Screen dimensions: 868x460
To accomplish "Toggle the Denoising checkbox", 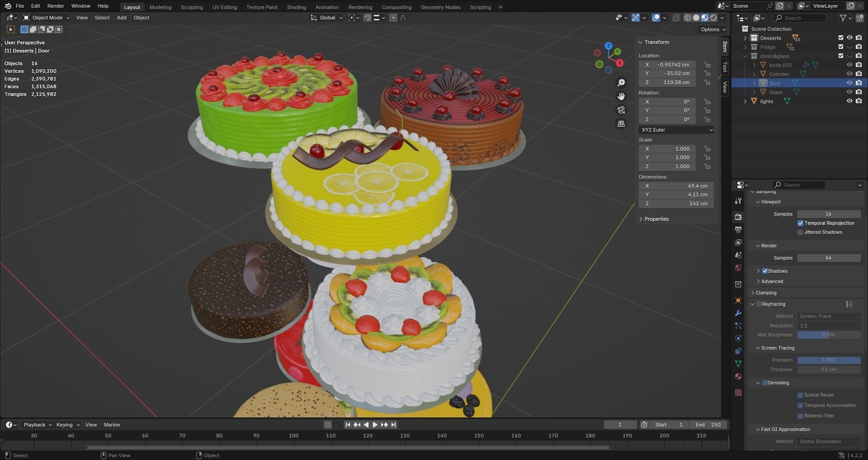I will [x=765, y=383].
